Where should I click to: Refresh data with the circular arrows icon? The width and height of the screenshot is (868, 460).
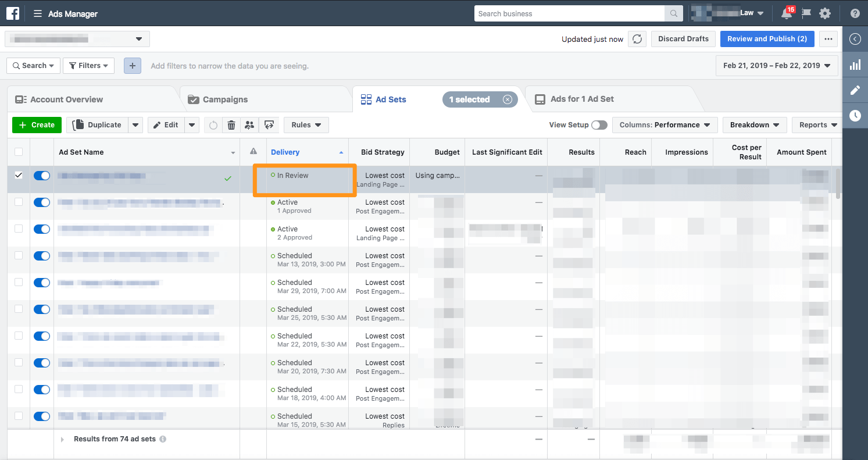click(637, 39)
